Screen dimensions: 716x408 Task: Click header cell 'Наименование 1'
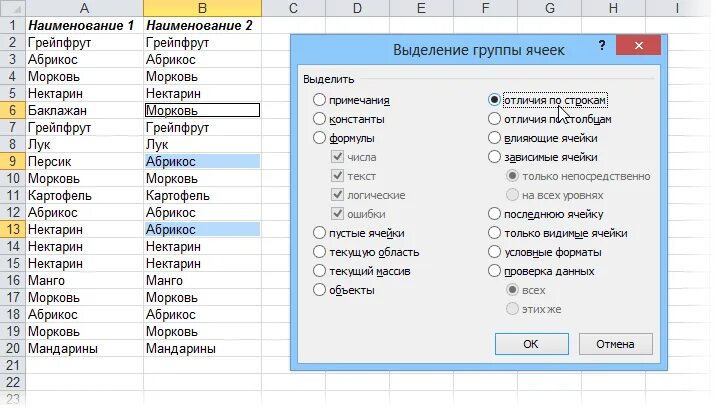[x=84, y=25]
